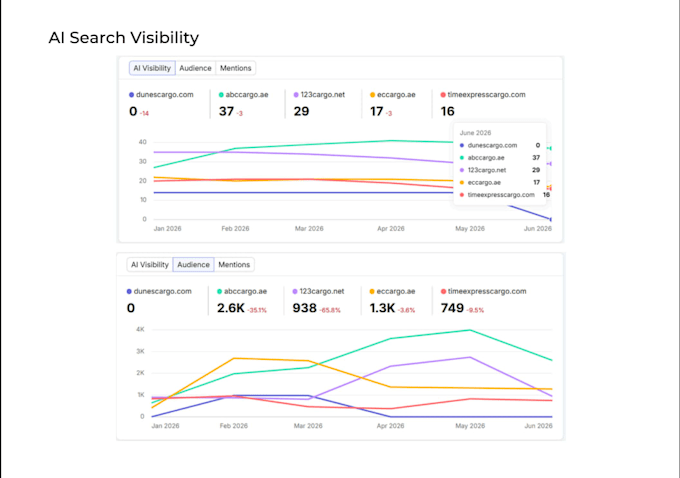Open Mentions tab in bottom chart
Screen dimensions: 680x478
pos(234,265)
